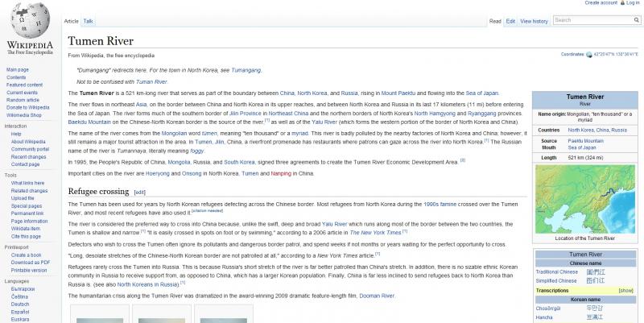This screenshot has width=644, height=323.
Task: Open Contact page link
Action: pos(25,164)
